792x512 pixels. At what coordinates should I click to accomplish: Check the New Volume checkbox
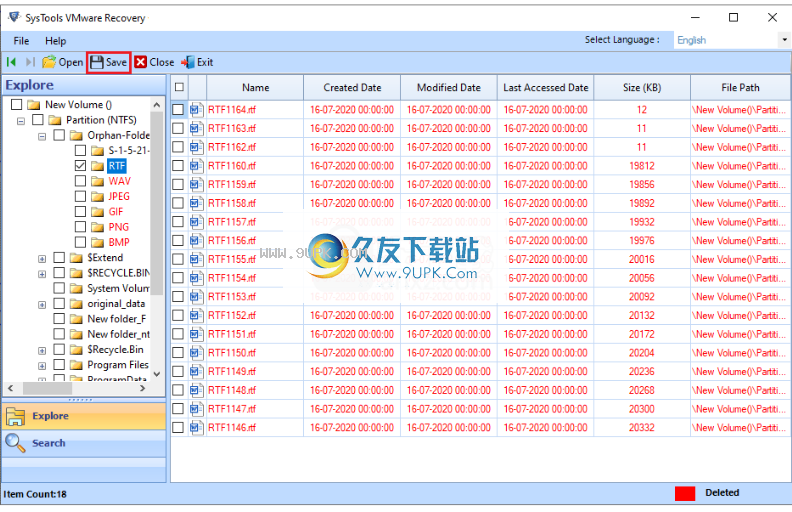(x=17, y=104)
